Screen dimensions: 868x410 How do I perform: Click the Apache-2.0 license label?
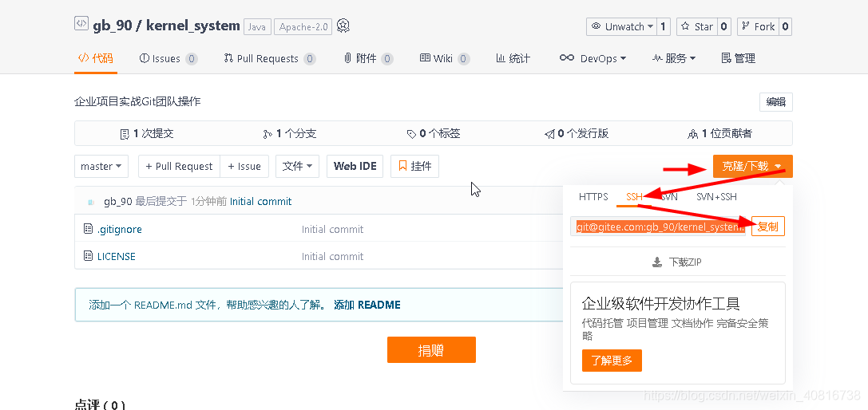point(303,27)
